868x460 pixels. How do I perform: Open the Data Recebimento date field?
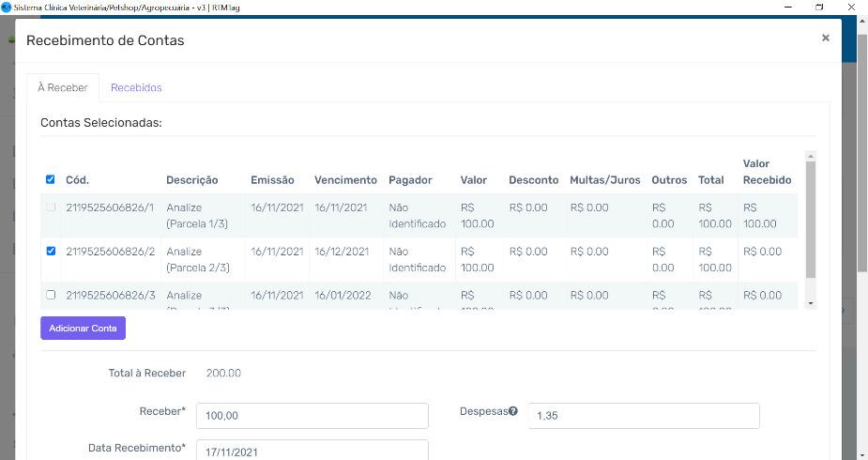(312, 452)
